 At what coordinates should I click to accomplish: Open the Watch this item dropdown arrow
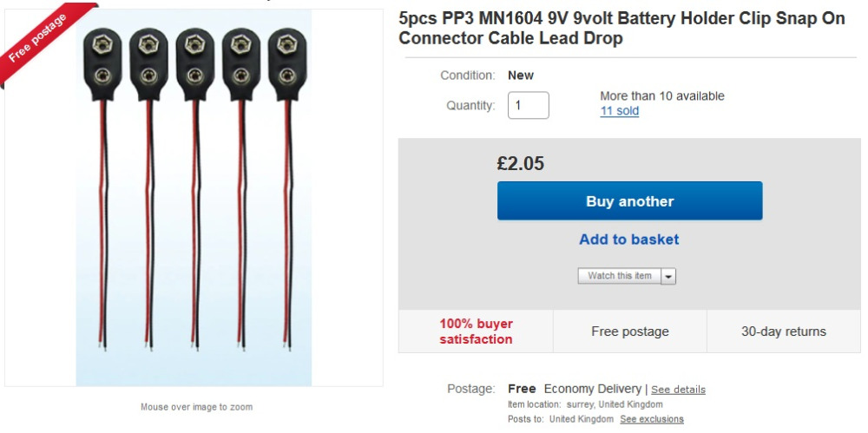point(668,276)
